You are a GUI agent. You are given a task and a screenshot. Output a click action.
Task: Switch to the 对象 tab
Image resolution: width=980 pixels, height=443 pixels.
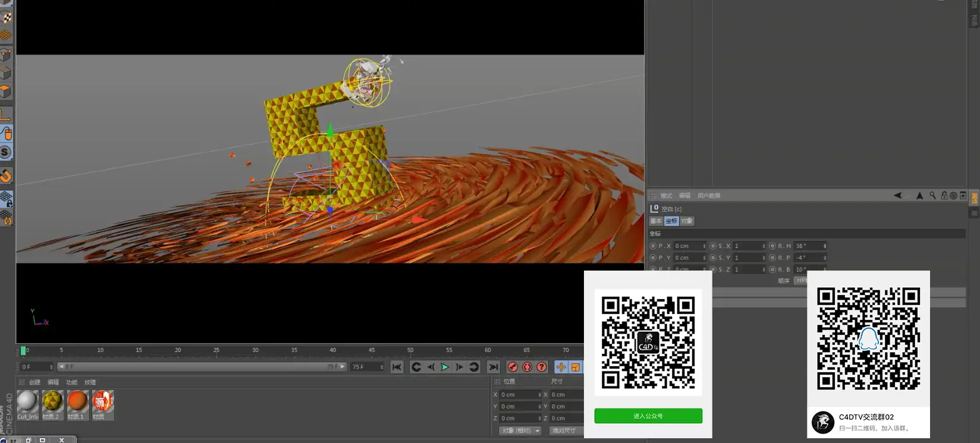687,221
